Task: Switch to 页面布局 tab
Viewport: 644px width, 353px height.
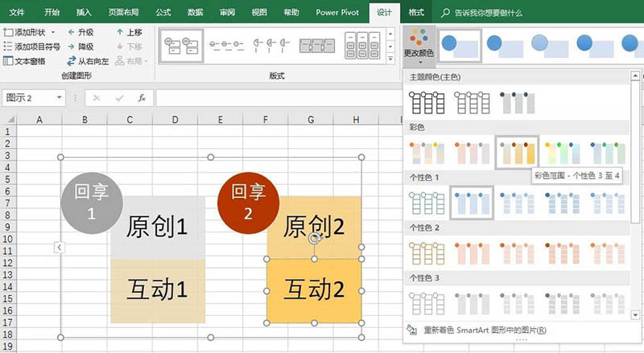Action: click(124, 12)
